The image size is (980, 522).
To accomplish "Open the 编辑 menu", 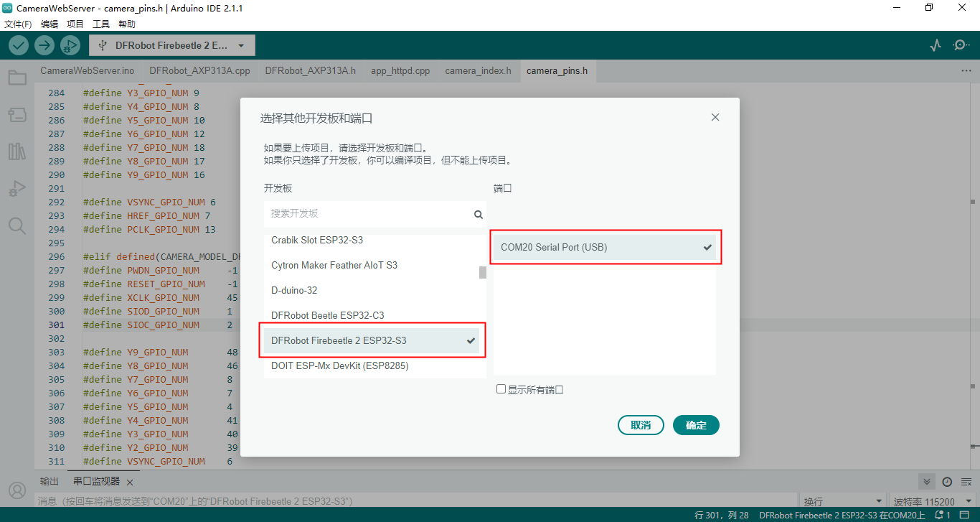I will [x=50, y=24].
